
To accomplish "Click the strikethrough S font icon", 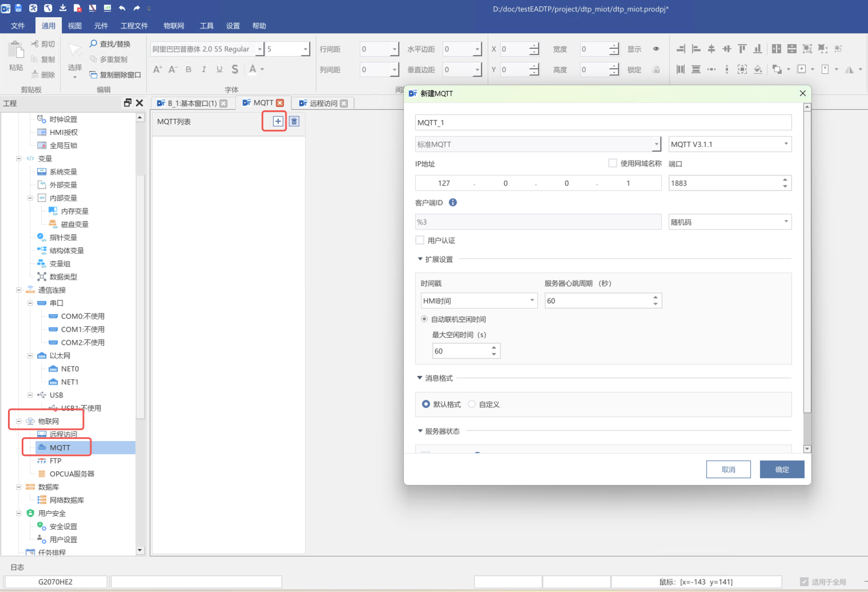I will pyautogui.click(x=235, y=69).
